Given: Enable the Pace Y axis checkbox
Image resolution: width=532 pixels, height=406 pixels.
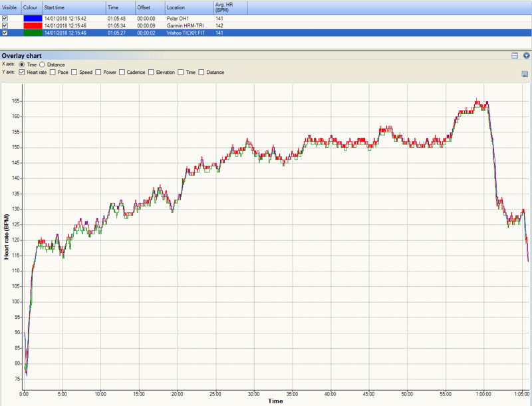Looking at the screenshot, I should (x=53, y=73).
